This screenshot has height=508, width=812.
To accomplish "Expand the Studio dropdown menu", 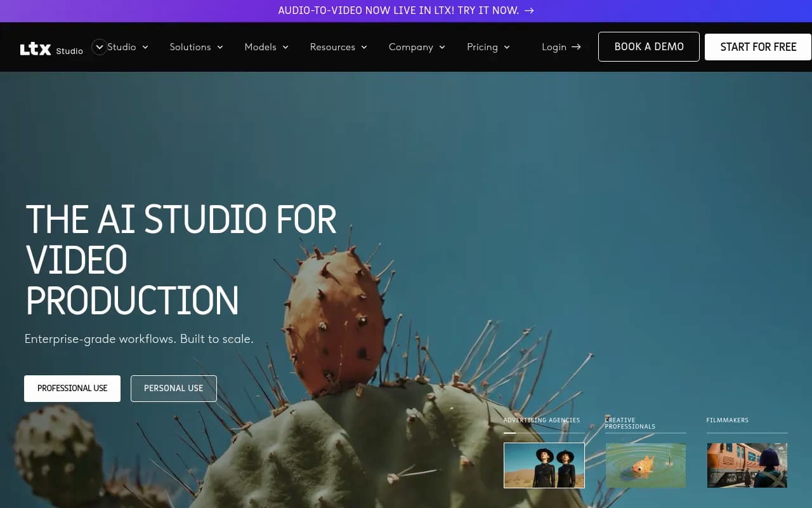I will coord(122,47).
